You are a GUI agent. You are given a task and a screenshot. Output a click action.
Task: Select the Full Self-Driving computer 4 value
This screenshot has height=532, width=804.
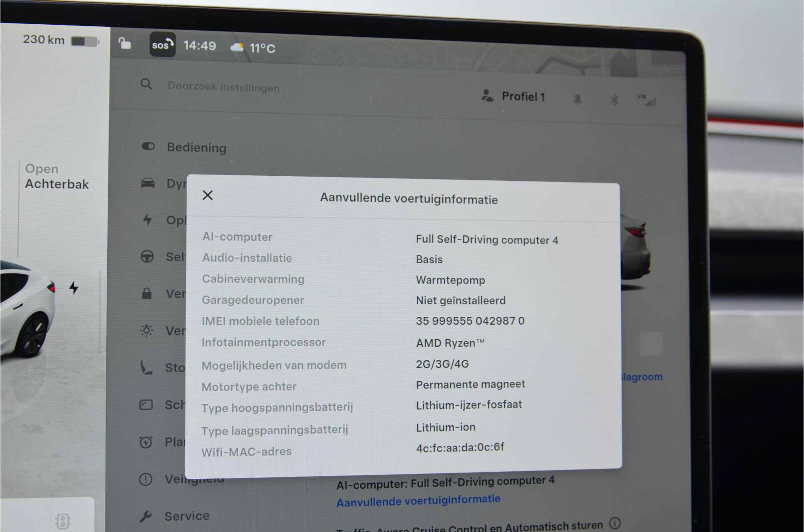[x=487, y=239]
